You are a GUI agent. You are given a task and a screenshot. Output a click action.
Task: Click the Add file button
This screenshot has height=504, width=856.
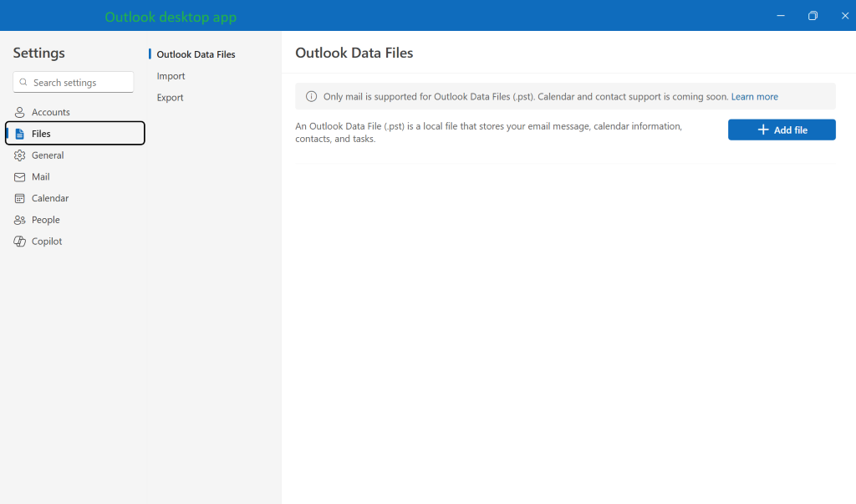pos(782,130)
